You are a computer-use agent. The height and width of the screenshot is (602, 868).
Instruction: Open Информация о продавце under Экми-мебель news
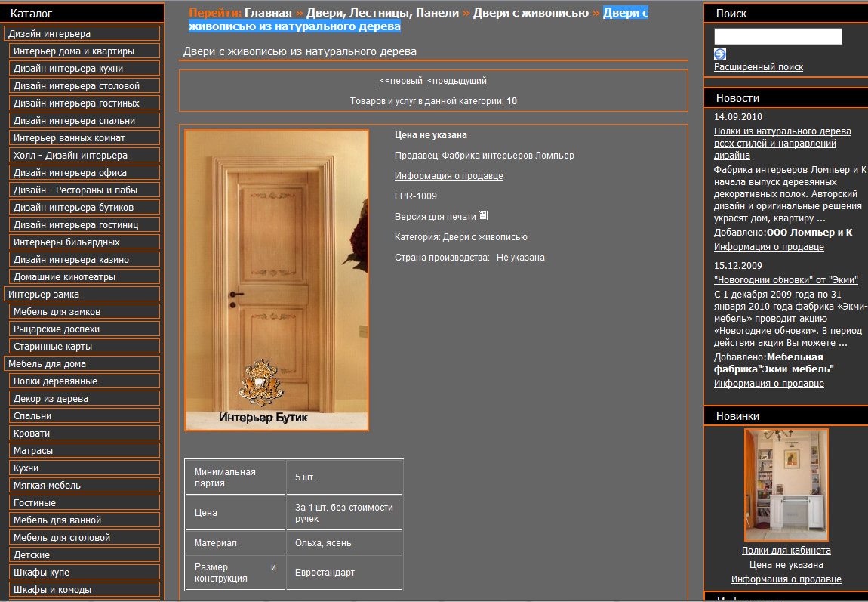(x=768, y=383)
